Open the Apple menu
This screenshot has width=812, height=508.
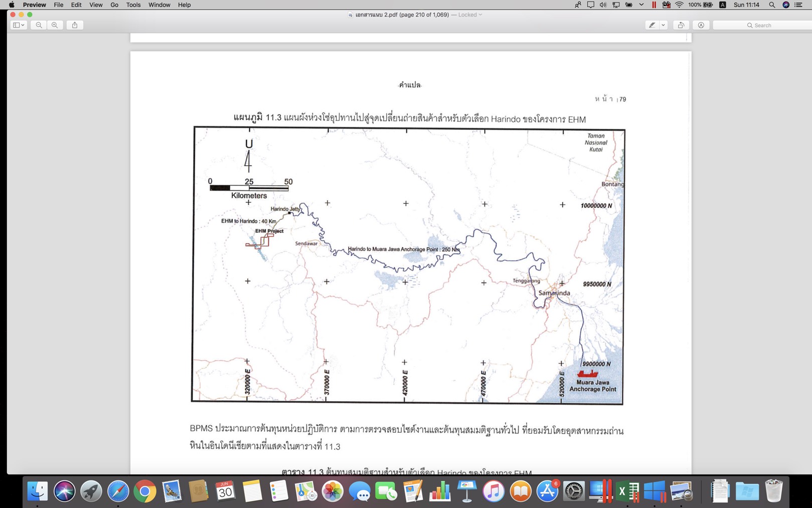(12, 5)
